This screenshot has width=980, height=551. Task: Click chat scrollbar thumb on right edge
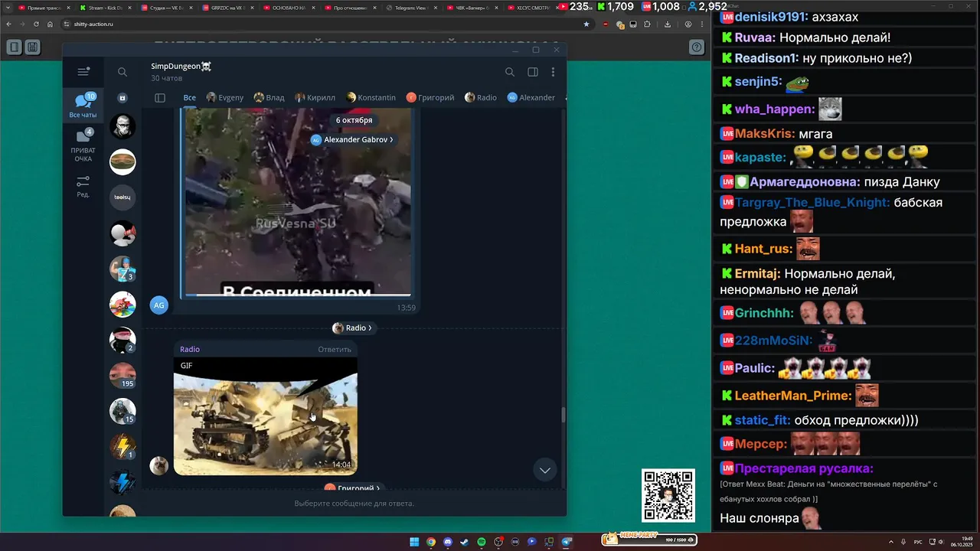pos(563,415)
